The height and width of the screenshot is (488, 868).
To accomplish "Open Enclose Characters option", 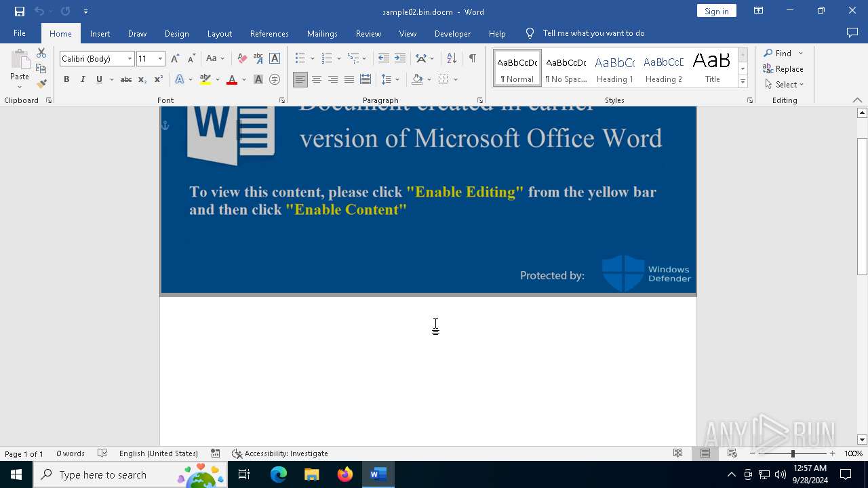I will pyautogui.click(x=275, y=79).
